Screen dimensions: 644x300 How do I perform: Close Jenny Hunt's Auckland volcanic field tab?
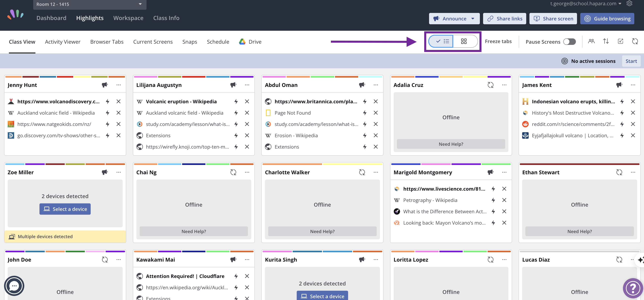pos(119,113)
